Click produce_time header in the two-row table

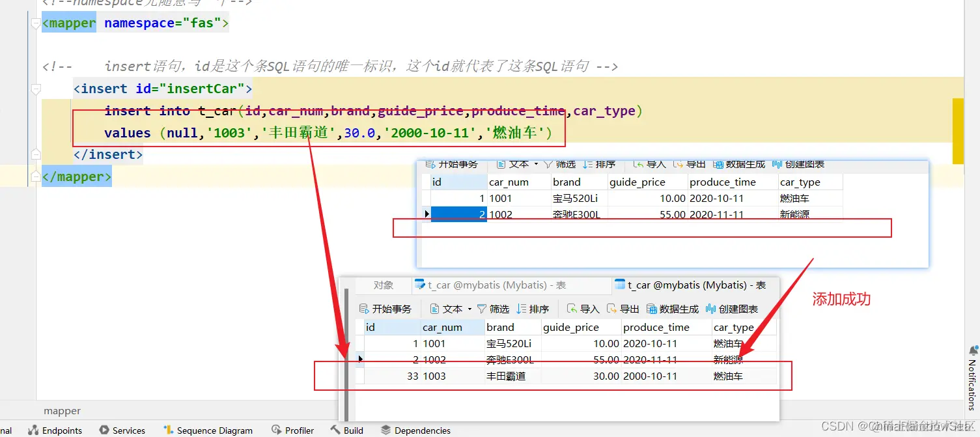(x=733, y=182)
